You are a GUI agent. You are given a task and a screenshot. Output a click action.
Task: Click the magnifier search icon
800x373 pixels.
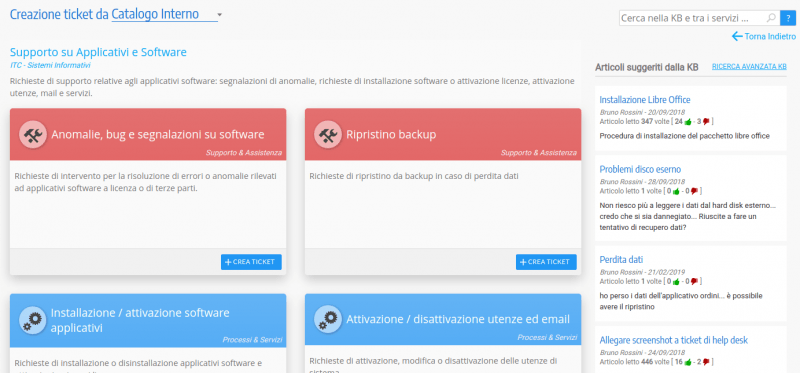pos(770,18)
